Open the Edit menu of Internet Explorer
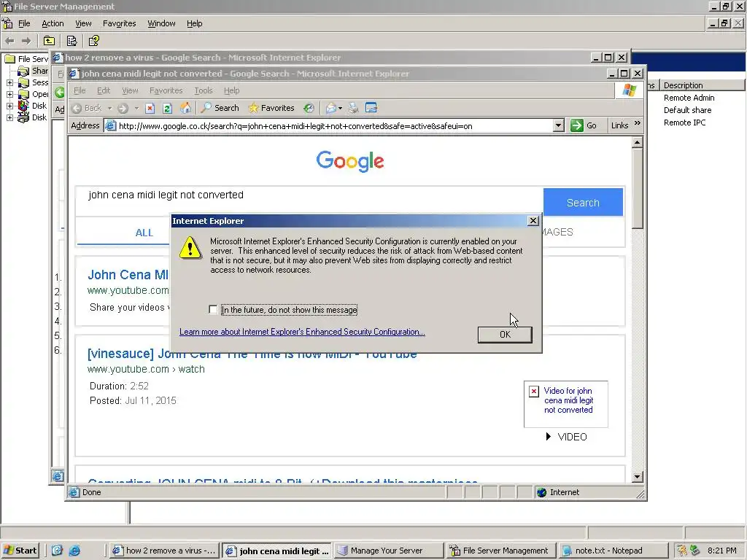The image size is (747, 560). (x=104, y=90)
